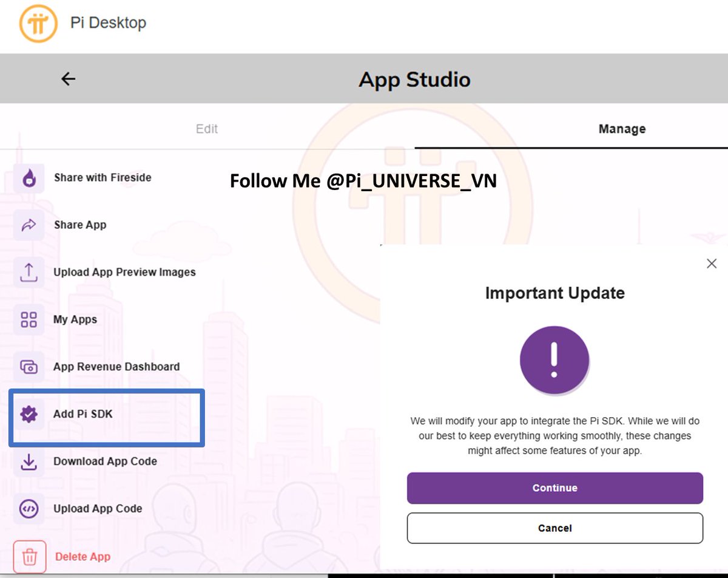The image size is (728, 578).
Task: Click the Download App Code icon
Action: 29,461
